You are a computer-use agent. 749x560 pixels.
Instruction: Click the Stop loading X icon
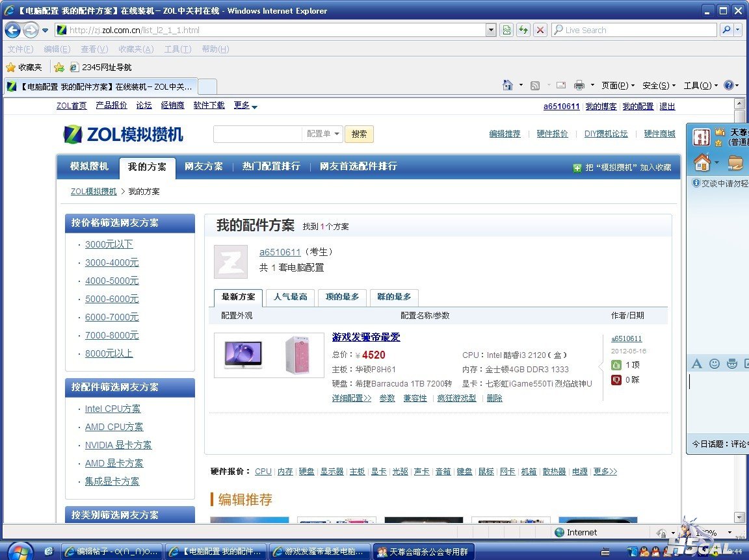(540, 30)
